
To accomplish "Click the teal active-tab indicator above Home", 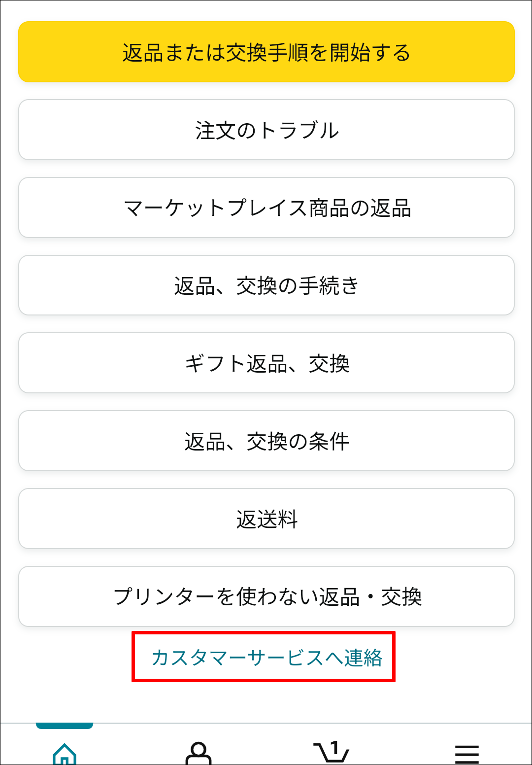I will coord(65,726).
